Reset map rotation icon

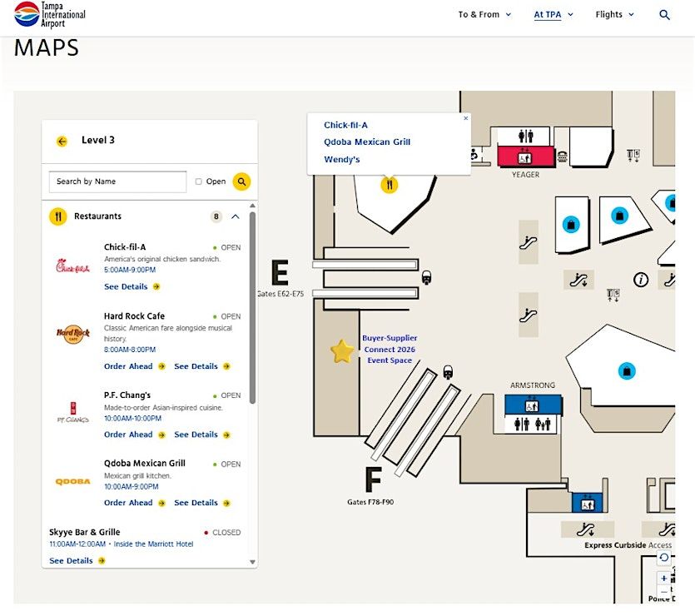(663, 558)
